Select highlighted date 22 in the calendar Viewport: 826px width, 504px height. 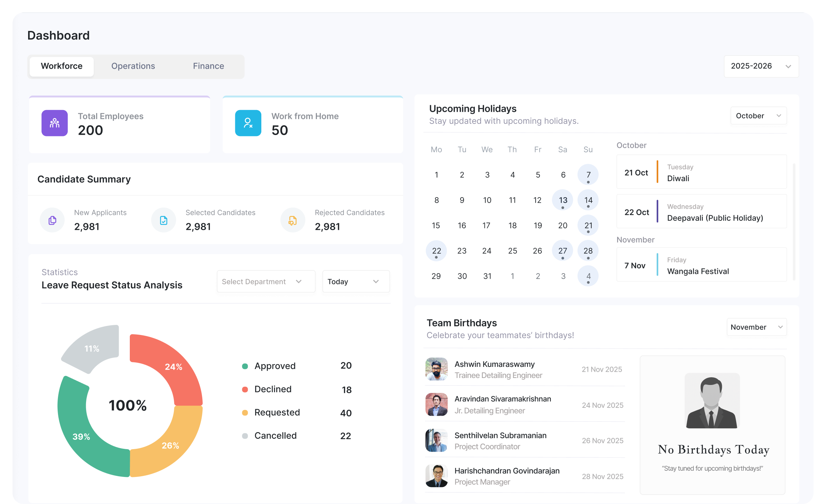436,251
